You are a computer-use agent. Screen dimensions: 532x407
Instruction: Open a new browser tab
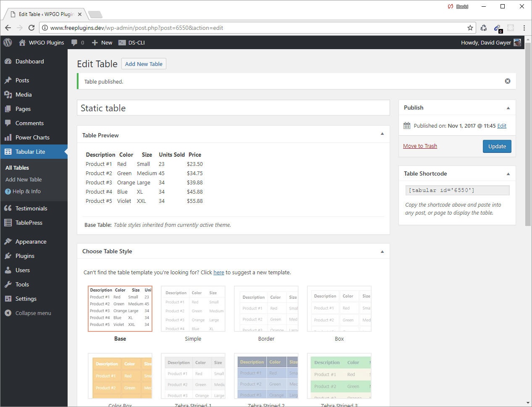pos(96,15)
